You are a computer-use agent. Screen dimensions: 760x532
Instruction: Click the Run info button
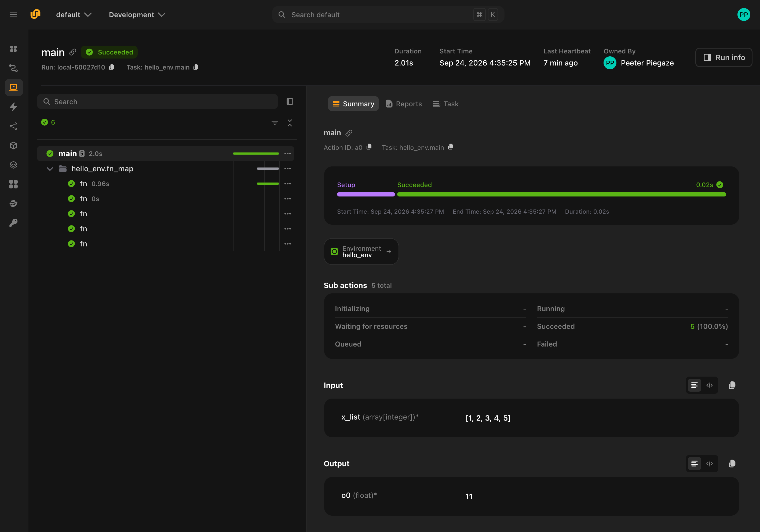[x=724, y=58]
